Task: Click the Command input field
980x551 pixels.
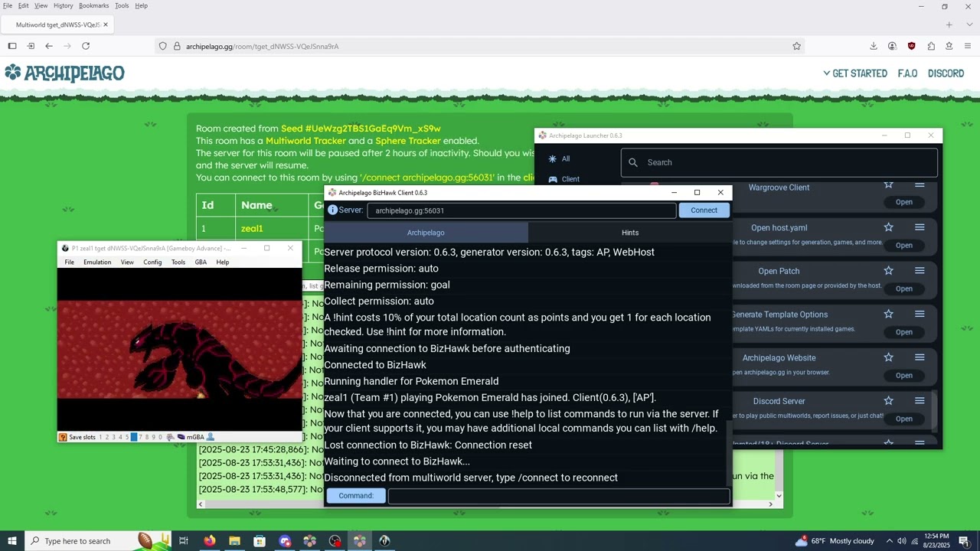Action: tap(559, 496)
